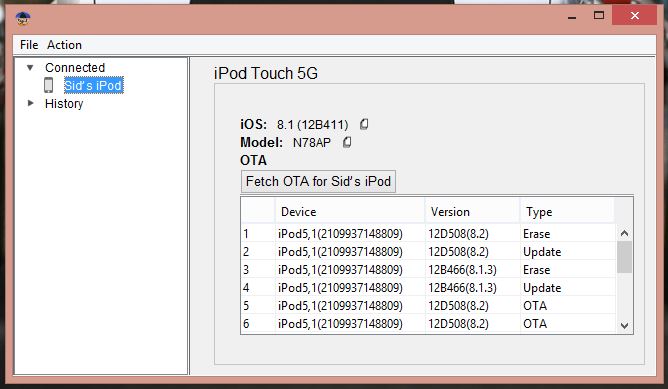Click row 4 version 12B466(8.1.3)

(472, 288)
